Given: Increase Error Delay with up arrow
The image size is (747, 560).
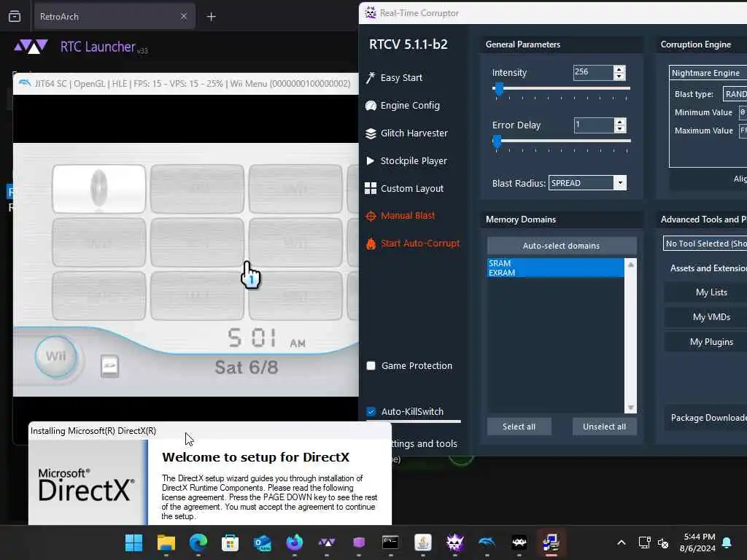Looking at the screenshot, I should [x=619, y=122].
